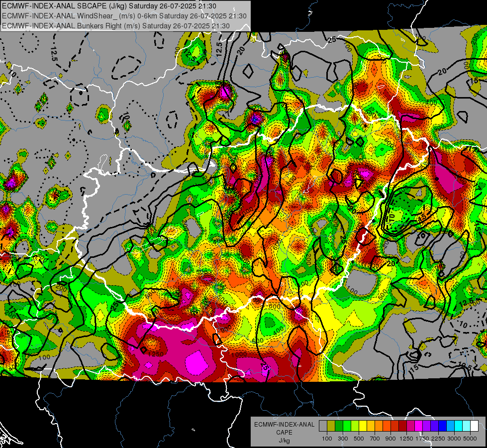Click the crimson-pink swatch right of 1250 tick

pos(410,426)
